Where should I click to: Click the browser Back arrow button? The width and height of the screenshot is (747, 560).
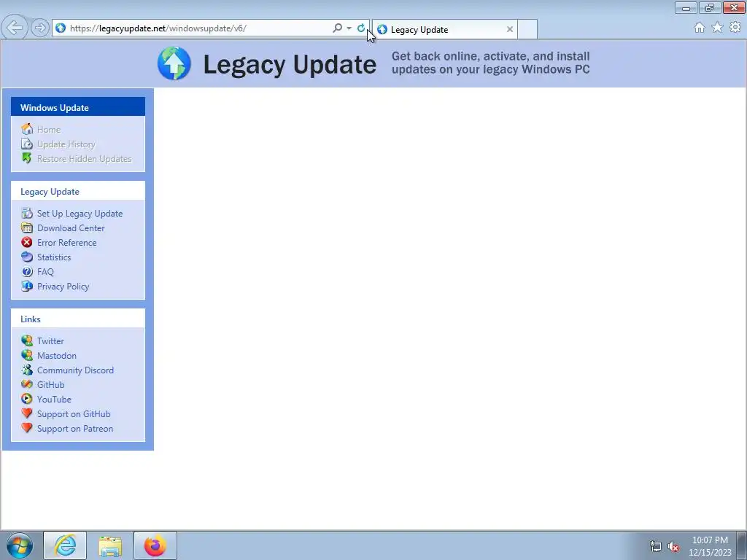point(15,28)
